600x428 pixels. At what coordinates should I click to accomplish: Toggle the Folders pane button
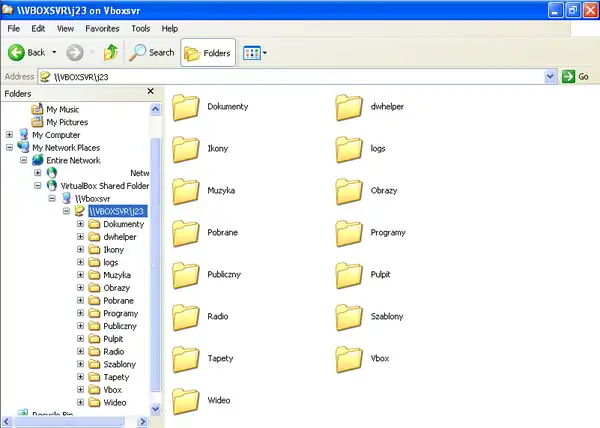point(208,52)
